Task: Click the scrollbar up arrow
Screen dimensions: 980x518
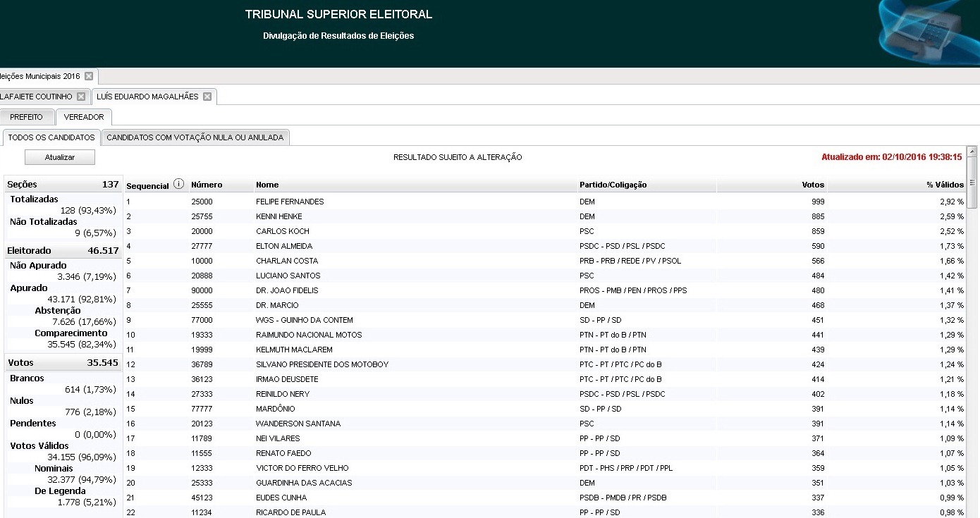Action: [972, 152]
